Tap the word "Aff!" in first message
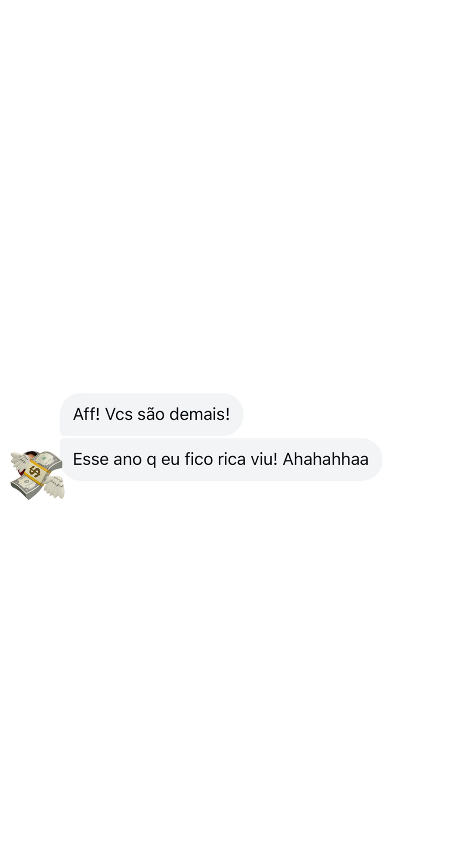 click(86, 414)
